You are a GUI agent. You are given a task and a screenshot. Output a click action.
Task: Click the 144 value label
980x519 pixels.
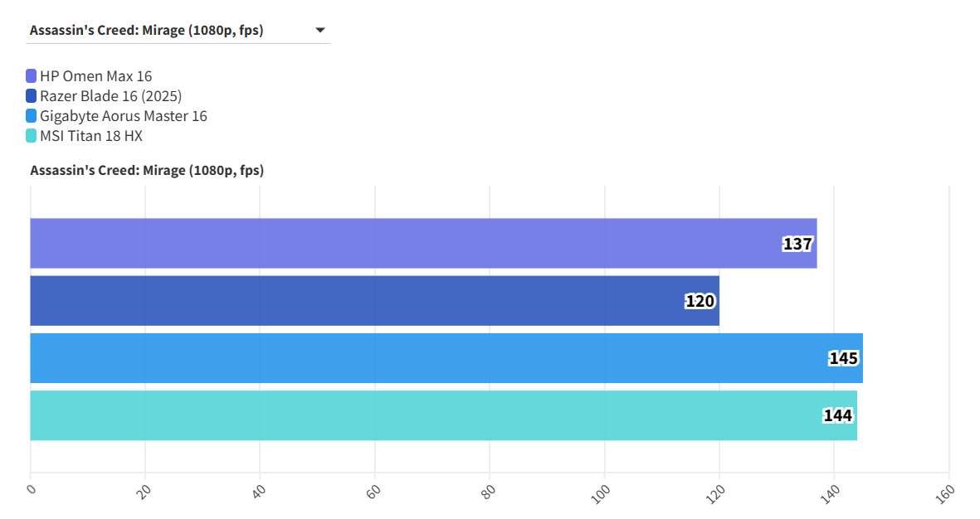click(838, 415)
